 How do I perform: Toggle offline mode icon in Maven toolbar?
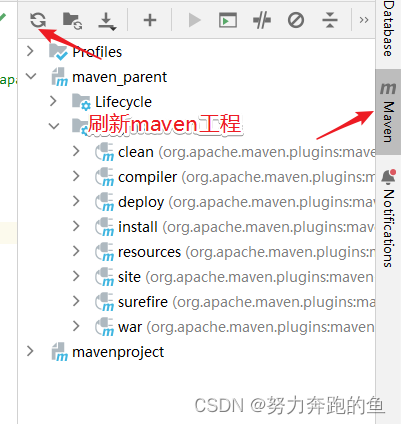[262, 20]
